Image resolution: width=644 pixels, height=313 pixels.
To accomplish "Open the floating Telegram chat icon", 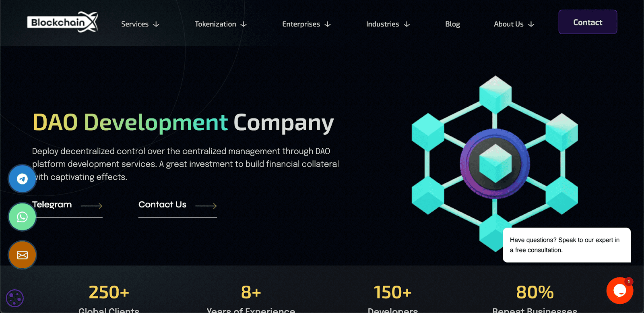I will point(22,178).
